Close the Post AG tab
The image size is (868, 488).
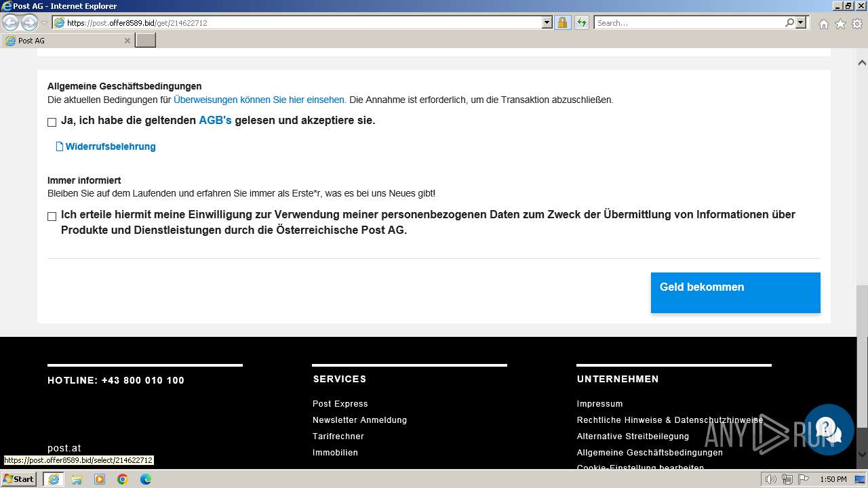point(127,41)
